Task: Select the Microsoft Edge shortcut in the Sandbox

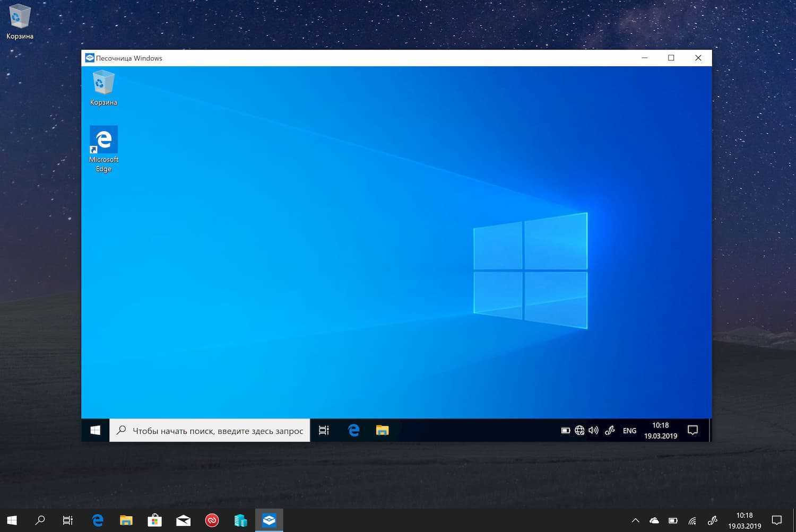Action: tap(103, 149)
